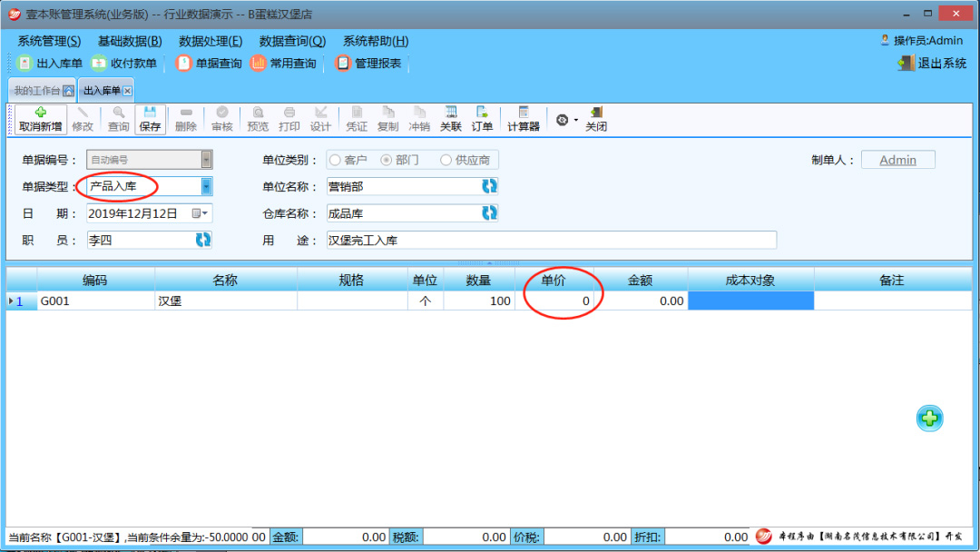Click the unit cell 个
The image size is (980, 552).
pyautogui.click(x=425, y=301)
